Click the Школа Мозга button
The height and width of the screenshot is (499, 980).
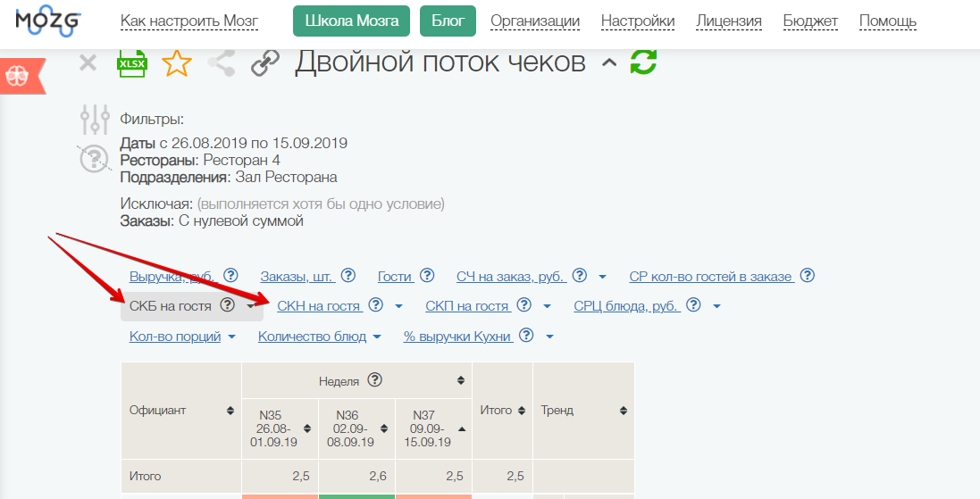(x=351, y=21)
